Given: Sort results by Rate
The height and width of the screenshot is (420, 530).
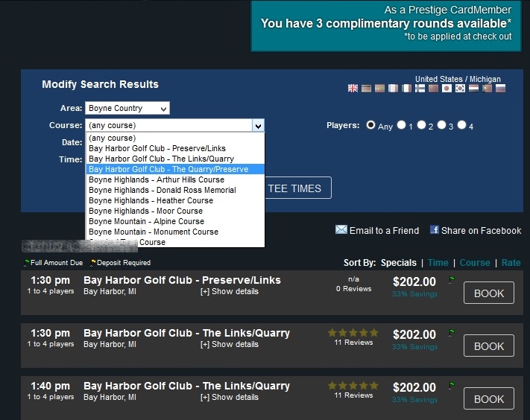Looking at the screenshot, I should [x=511, y=263].
